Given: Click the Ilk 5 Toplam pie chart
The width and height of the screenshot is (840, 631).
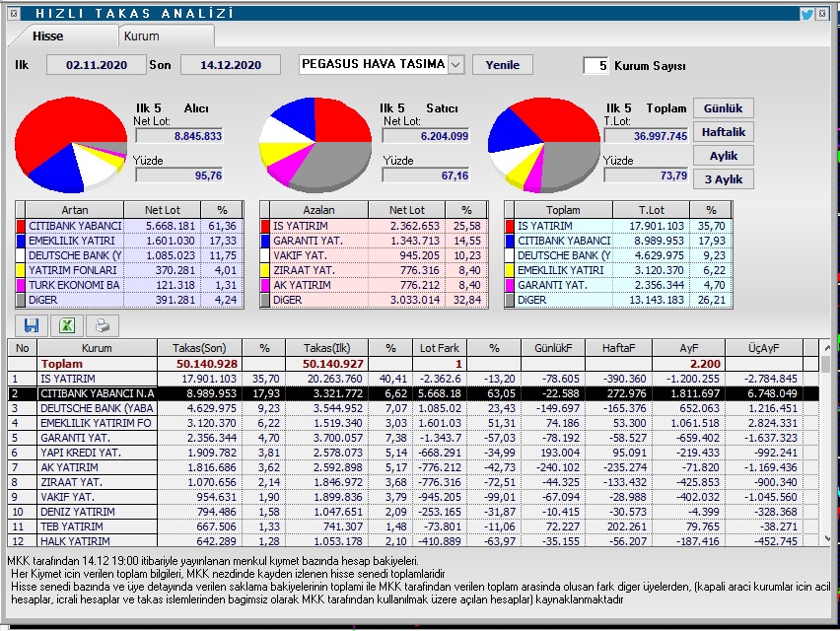Looking at the screenshot, I should click(544, 145).
